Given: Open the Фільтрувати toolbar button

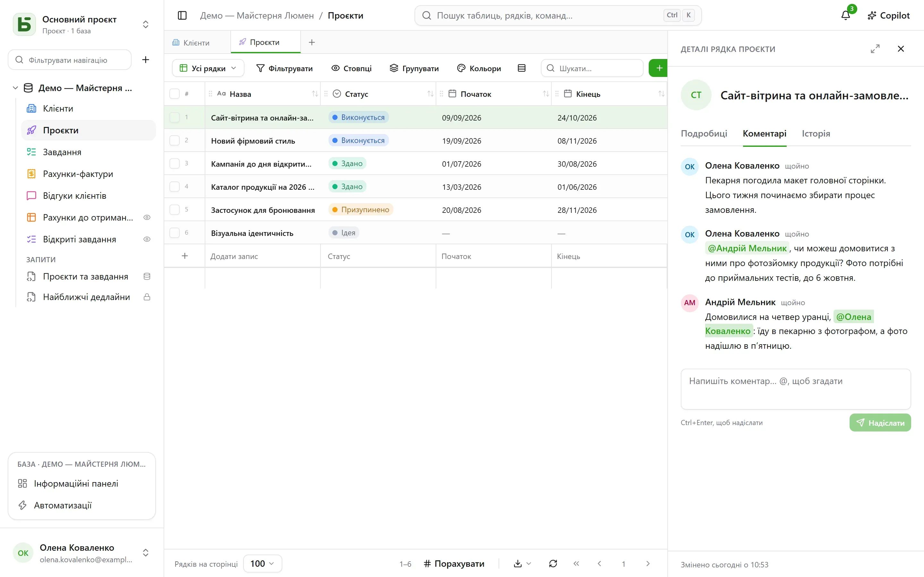Looking at the screenshot, I should click(285, 68).
